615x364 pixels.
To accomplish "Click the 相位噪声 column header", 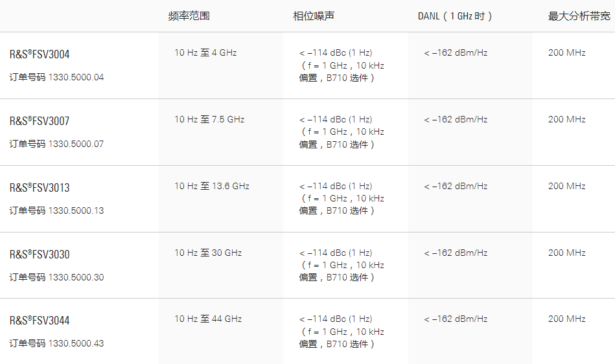I will click(x=314, y=16).
